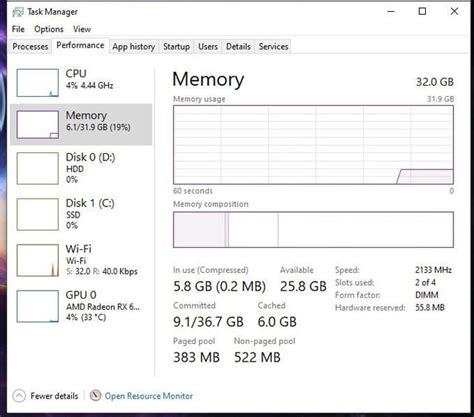View Wi-Fi network performance

point(81,260)
